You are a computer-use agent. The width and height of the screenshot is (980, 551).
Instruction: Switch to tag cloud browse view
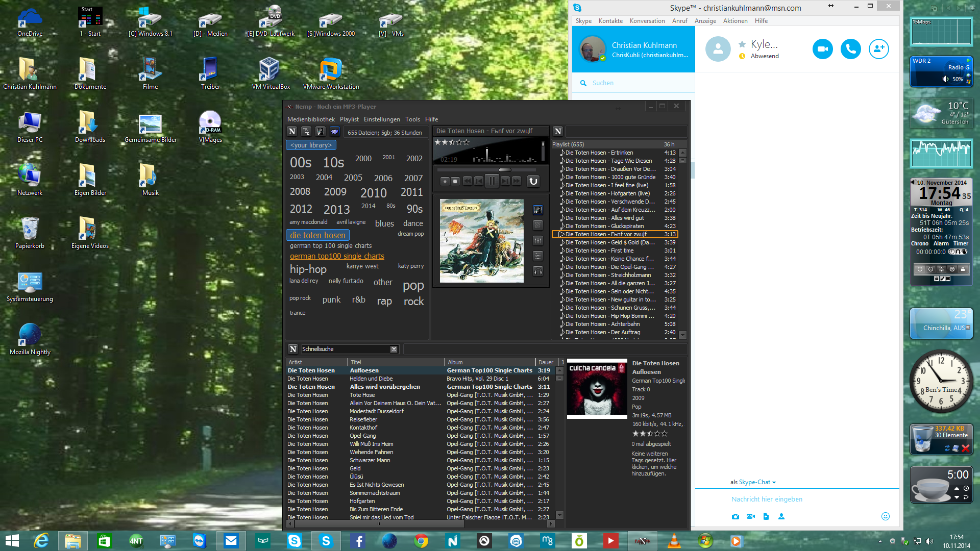tap(334, 132)
